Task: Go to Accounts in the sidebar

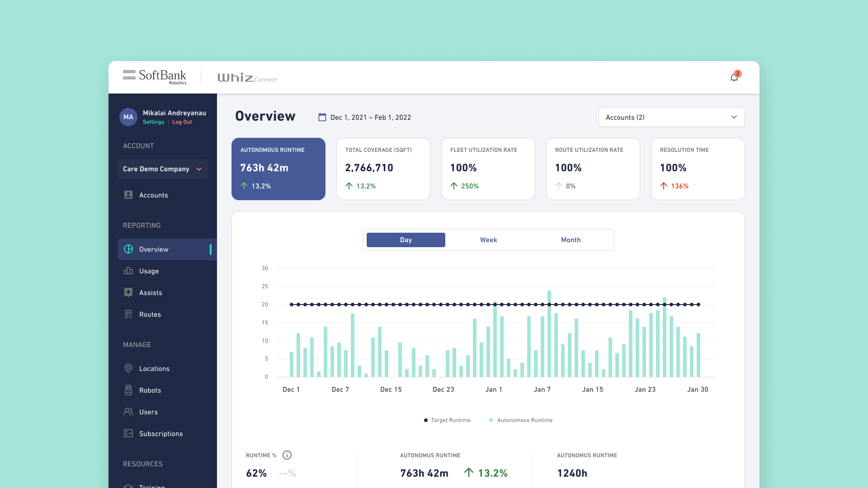Action: pos(153,195)
